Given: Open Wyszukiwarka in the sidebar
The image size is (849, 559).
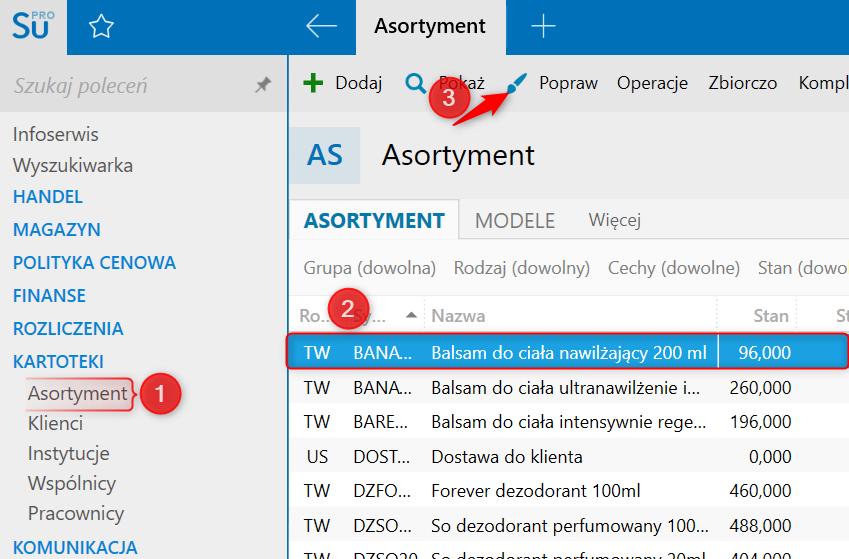Looking at the screenshot, I should [x=73, y=165].
